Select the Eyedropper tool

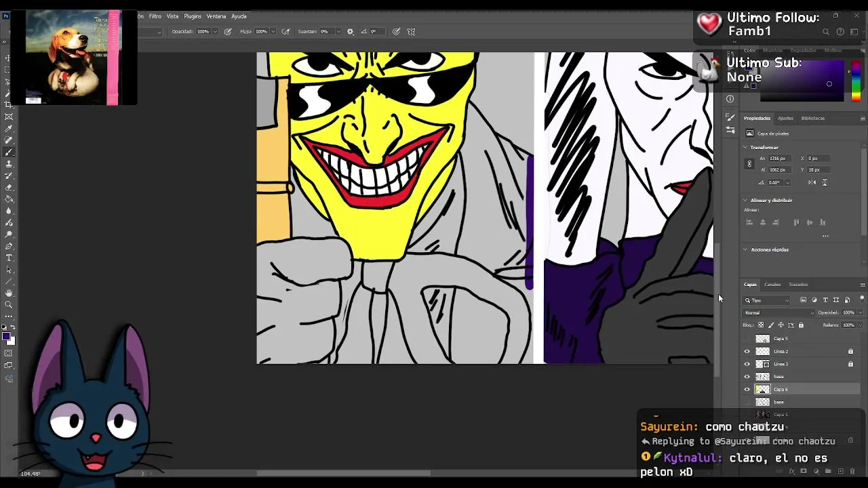pyautogui.click(x=9, y=129)
